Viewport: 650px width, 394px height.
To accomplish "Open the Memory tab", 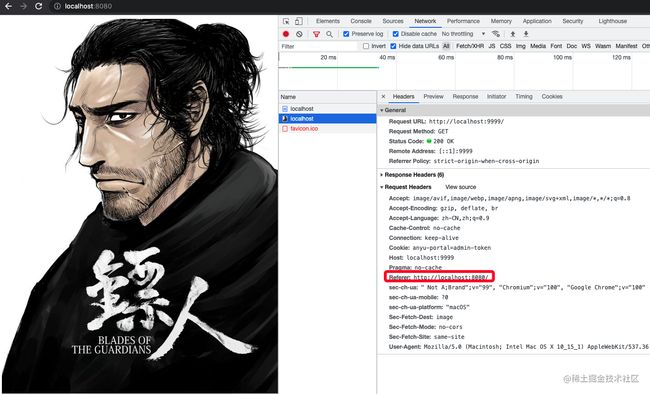I will point(501,21).
